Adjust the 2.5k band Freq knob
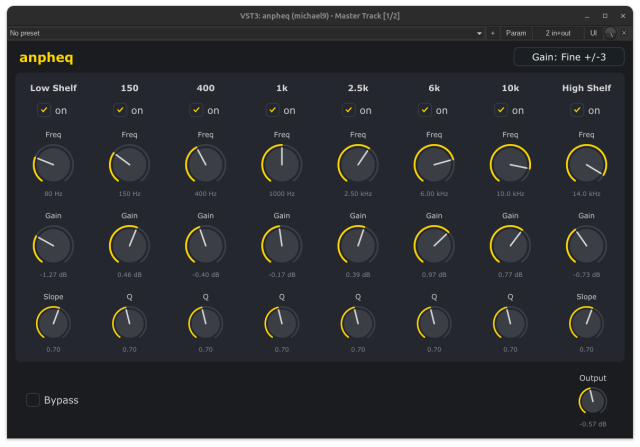This screenshot has width=640, height=447. click(358, 164)
